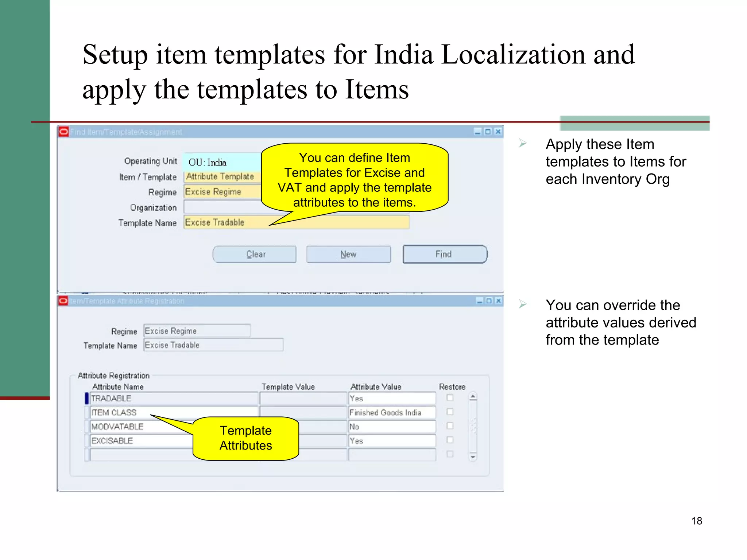The width and height of the screenshot is (747, 560).
Task: Click Template Value cell for TRADABLE
Action: (x=303, y=398)
